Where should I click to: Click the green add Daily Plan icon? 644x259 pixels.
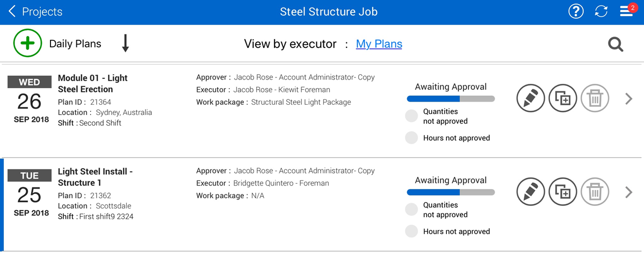27,44
